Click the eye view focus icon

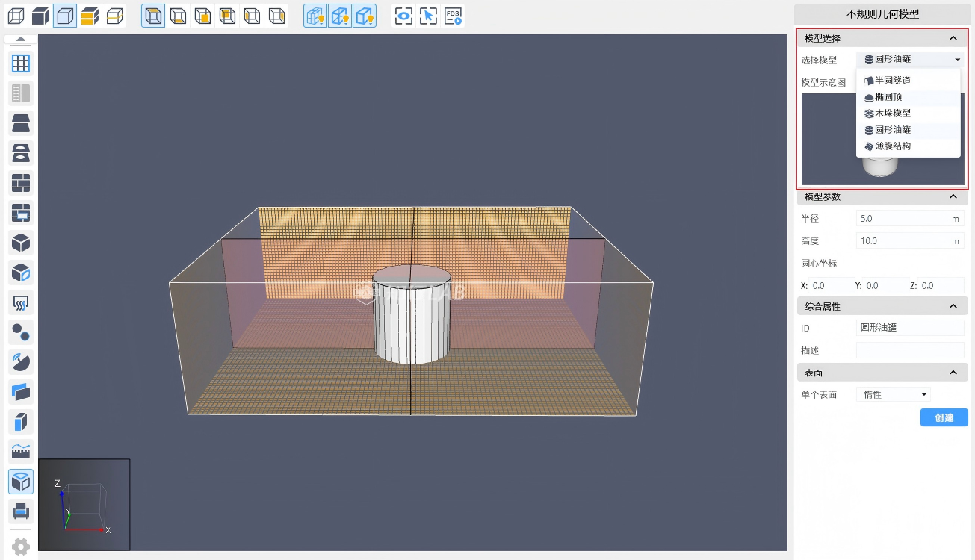403,16
